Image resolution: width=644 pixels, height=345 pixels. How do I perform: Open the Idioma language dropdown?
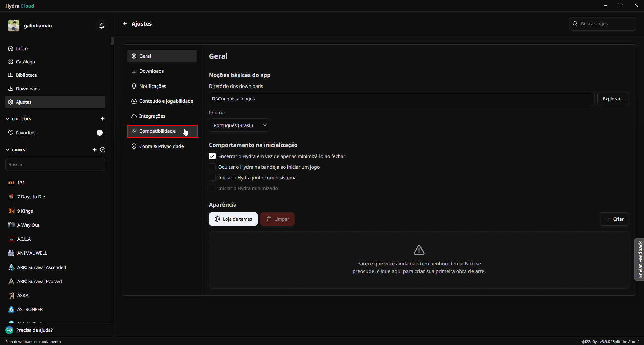point(239,125)
